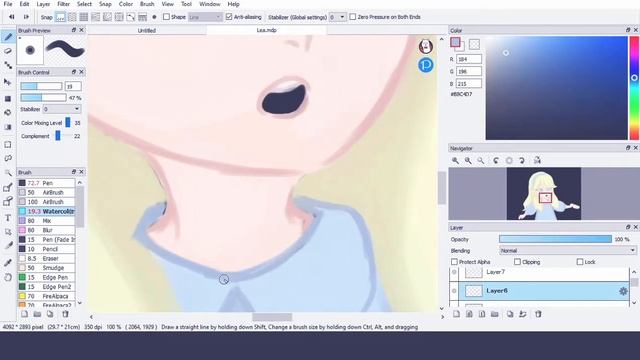Viewport: 640px width, 360px height.
Task: Select the Eraser tool in the left toolbar
Action: pyautogui.click(x=8, y=51)
